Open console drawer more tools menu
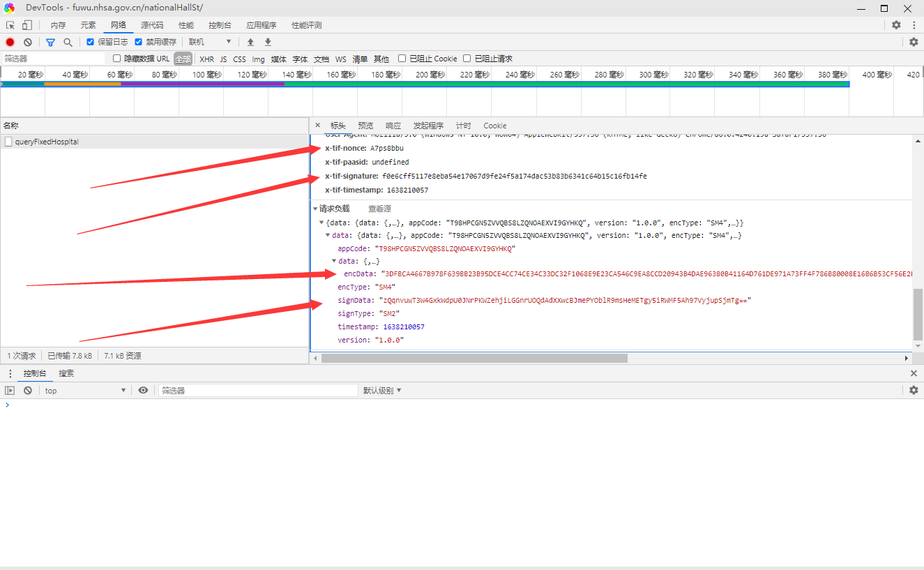The width and height of the screenshot is (924, 570). pos(10,373)
